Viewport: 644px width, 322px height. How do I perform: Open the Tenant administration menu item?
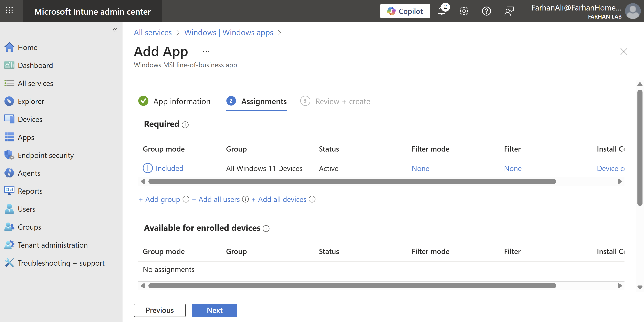coord(53,245)
